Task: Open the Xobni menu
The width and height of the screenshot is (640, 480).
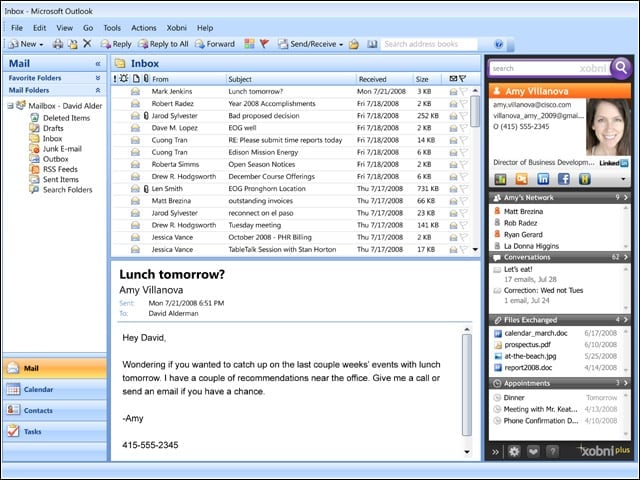Action: click(x=176, y=28)
